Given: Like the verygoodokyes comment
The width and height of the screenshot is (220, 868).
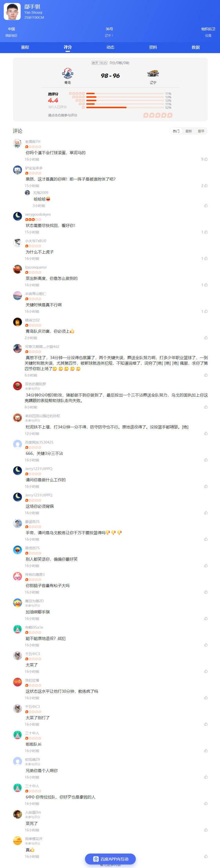Looking at the screenshot, I should click(206, 232).
